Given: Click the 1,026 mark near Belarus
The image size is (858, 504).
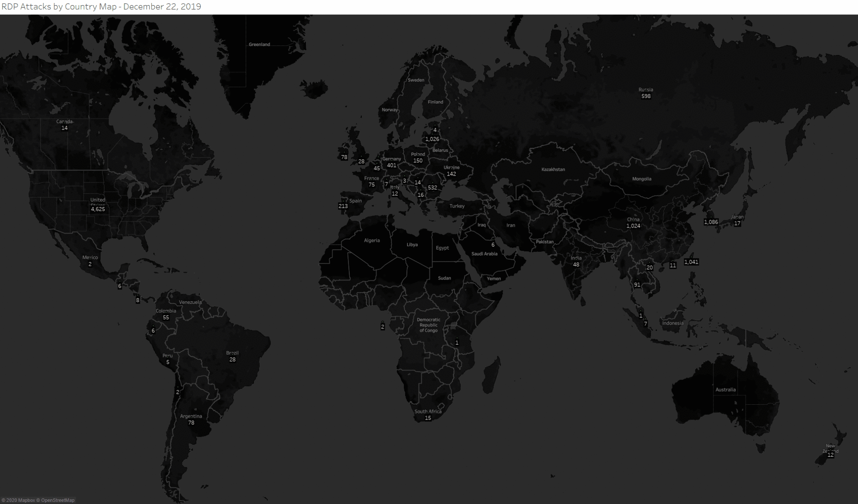Looking at the screenshot, I should tap(432, 139).
